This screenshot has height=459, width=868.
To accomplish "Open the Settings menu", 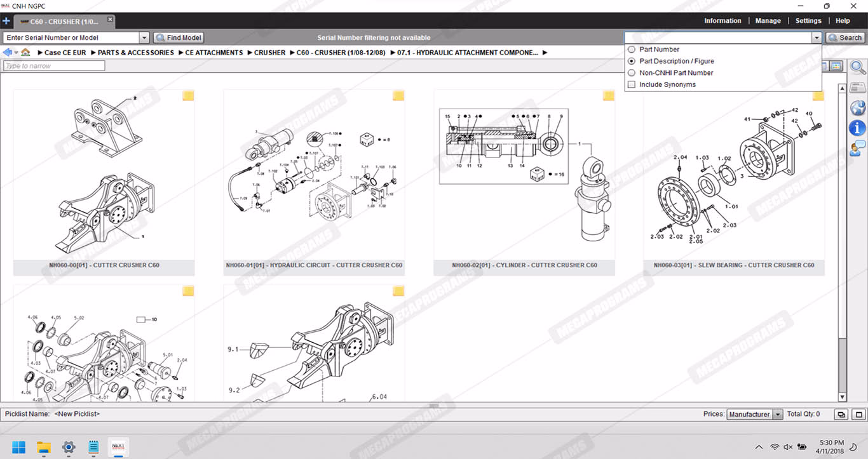I will pyautogui.click(x=808, y=21).
